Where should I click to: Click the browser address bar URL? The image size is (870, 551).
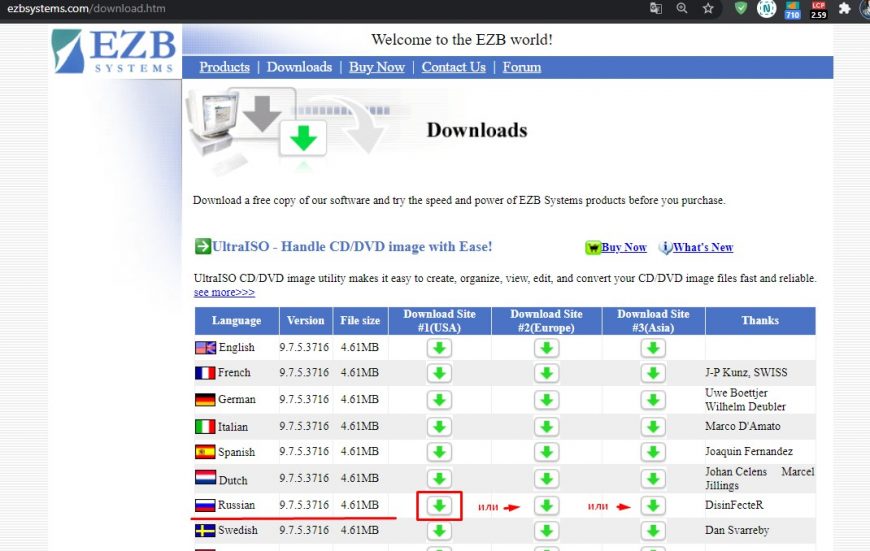click(86, 8)
